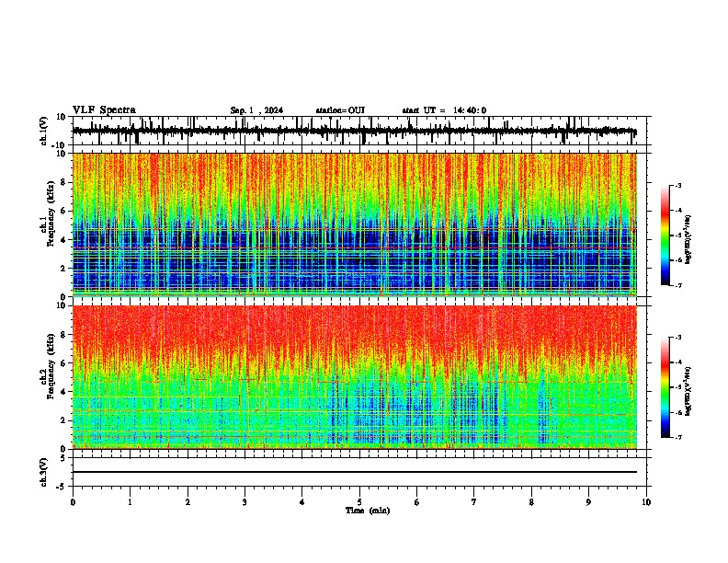This screenshot has height=563, width=728.
Task: Click the ch.2 "Frequency (kHz)" axis title
Action: [51, 366]
